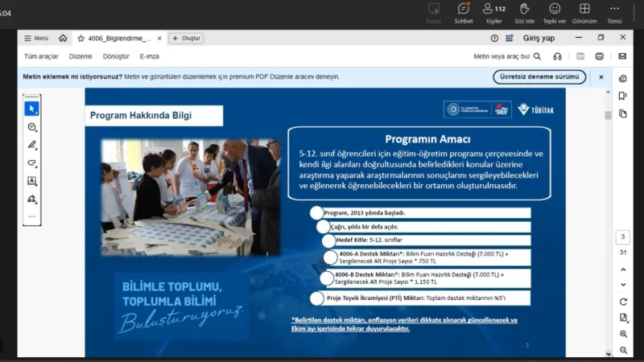This screenshot has width=644, height=362.
Task: Open the apps grid icon
Action: [510, 38]
